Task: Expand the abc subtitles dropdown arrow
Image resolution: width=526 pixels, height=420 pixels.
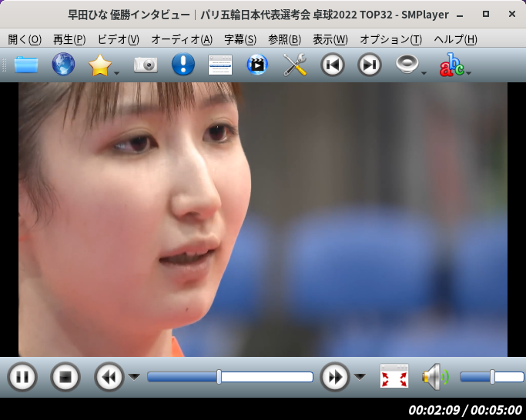Action: click(x=469, y=73)
